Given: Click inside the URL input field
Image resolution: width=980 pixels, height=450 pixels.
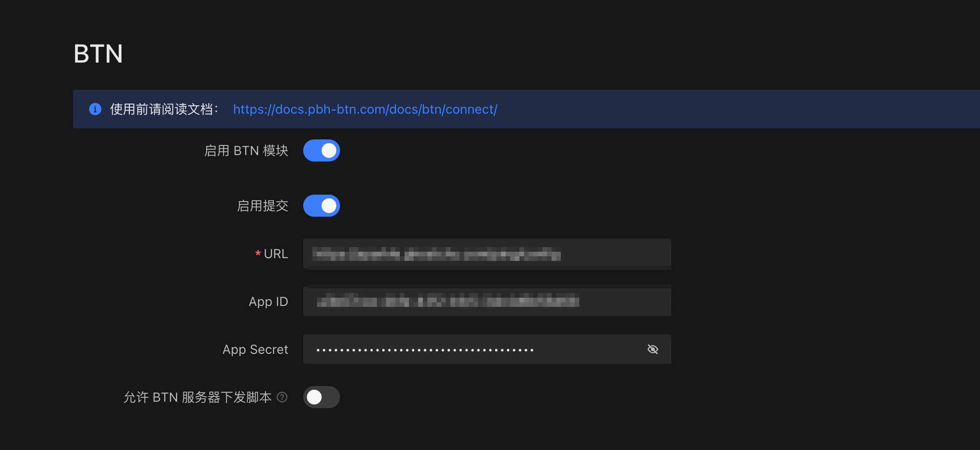Looking at the screenshot, I should (x=487, y=254).
